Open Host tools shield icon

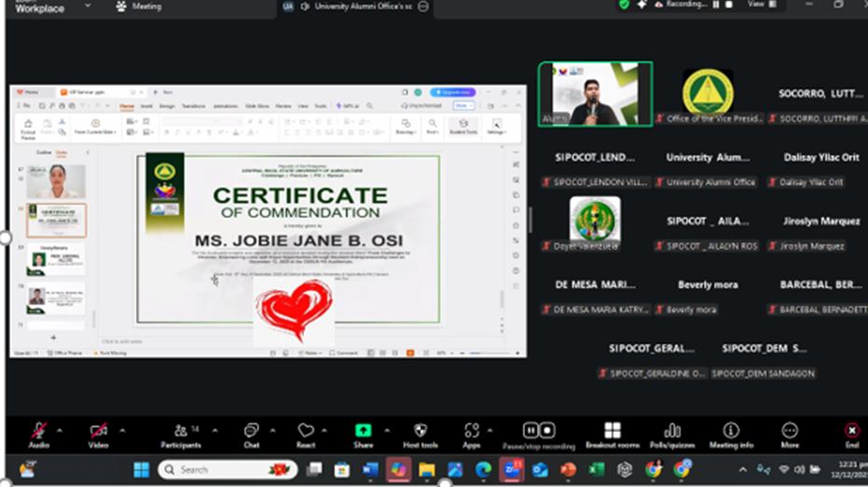420,431
